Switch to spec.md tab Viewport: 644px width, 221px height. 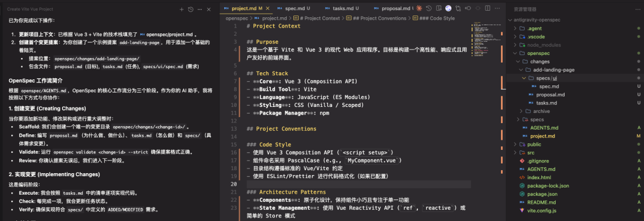point(295,8)
